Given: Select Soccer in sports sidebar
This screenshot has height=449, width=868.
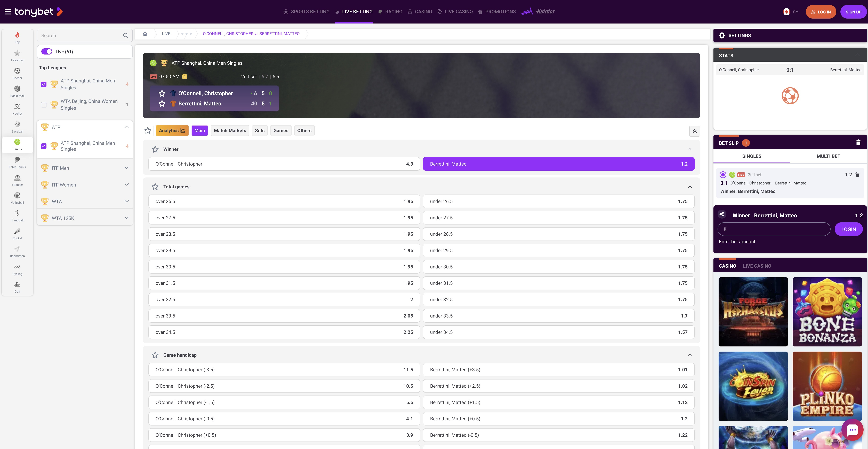Looking at the screenshot, I should (17, 73).
